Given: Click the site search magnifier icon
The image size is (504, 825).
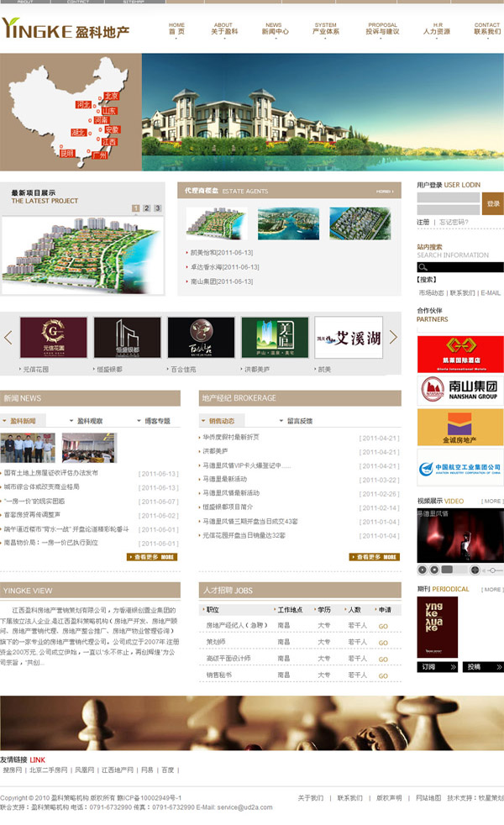Looking at the screenshot, I should click(x=423, y=267).
